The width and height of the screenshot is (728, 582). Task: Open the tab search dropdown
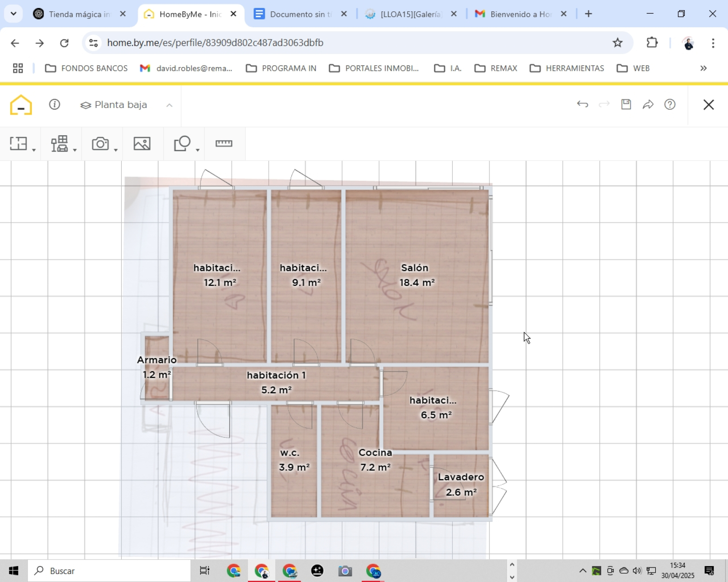(14, 14)
